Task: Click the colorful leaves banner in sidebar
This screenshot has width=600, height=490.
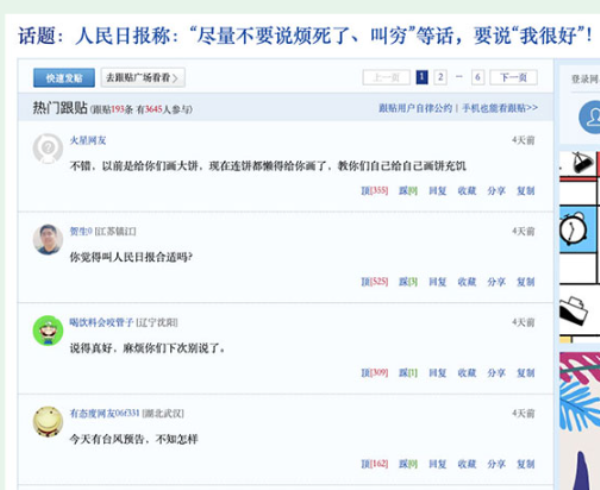Action: pos(580,421)
